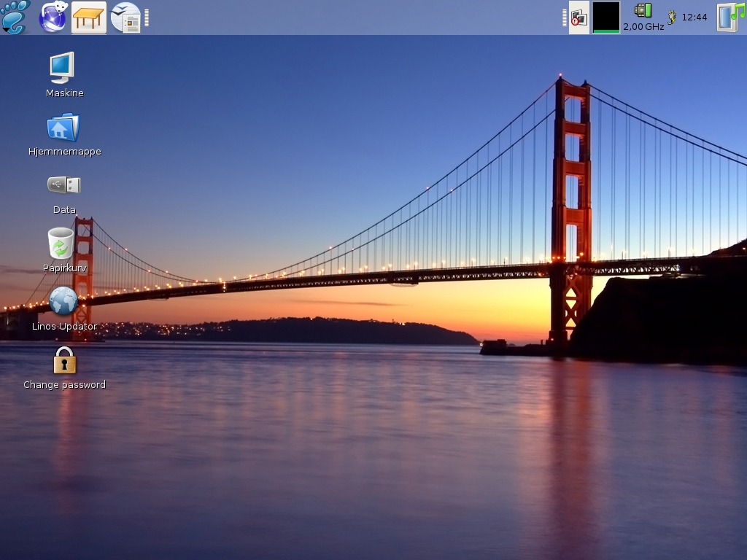Viewport: 747px width, 560px height.
Task: Click the CPU frequency chip icon
Action: coord(643,10)
